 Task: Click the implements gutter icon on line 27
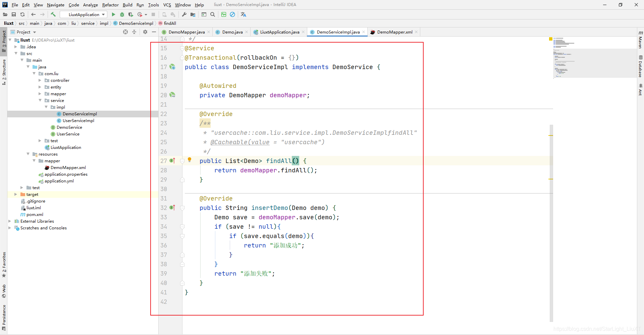tap(172, 161)
